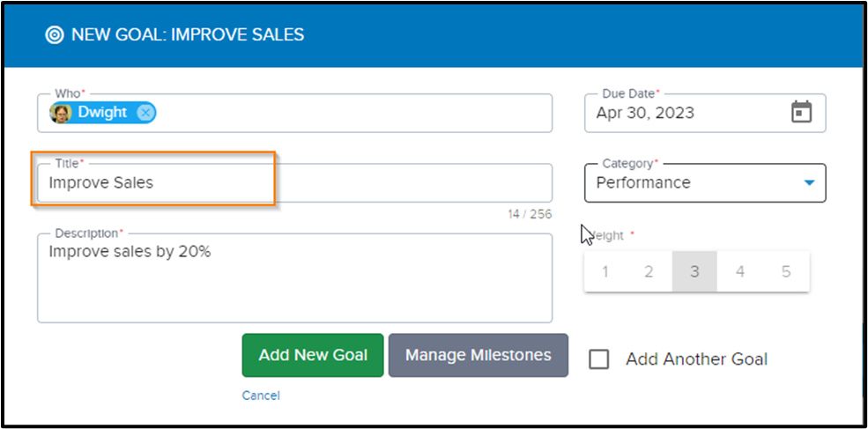This screenshot has width=868, height=429.
Task: Set weight to 5
Action: point(786,272)
